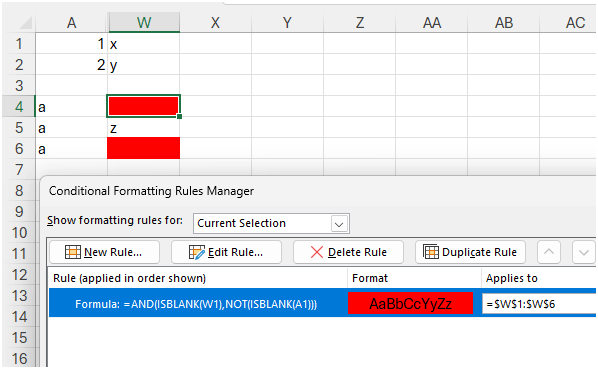Image resolution: width=598 pixels, height=369 pixels.
Task: Click cell A2 containing 2
Action: click(x=72, y=64)
